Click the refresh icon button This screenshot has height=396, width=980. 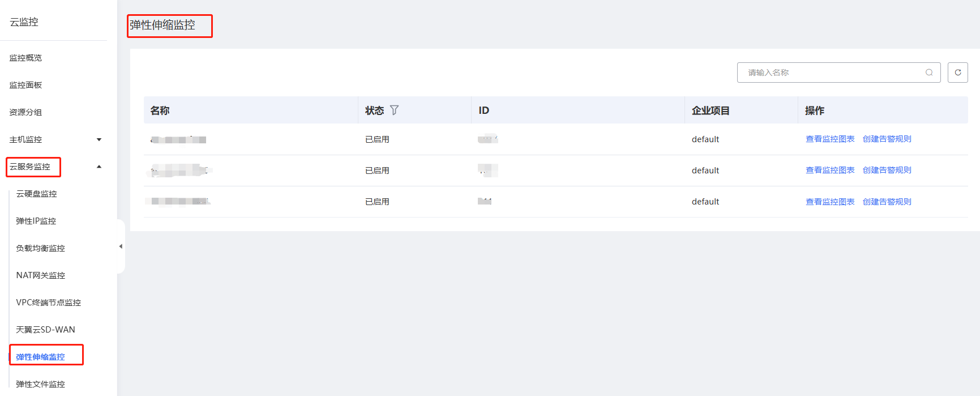[958, 73]
